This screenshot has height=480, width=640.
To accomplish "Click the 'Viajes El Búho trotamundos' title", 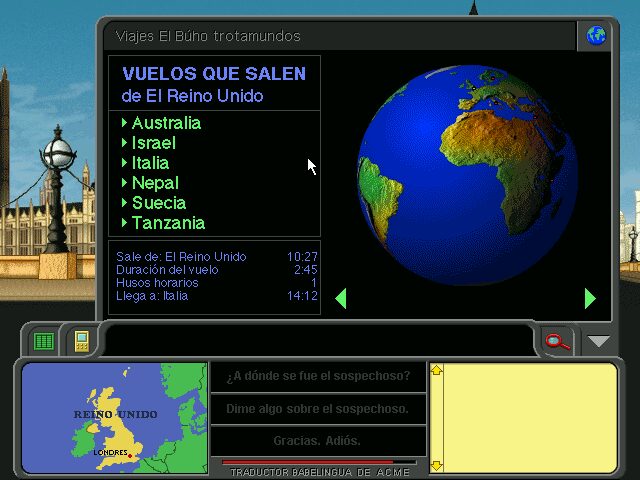I will tap(208, 36).
